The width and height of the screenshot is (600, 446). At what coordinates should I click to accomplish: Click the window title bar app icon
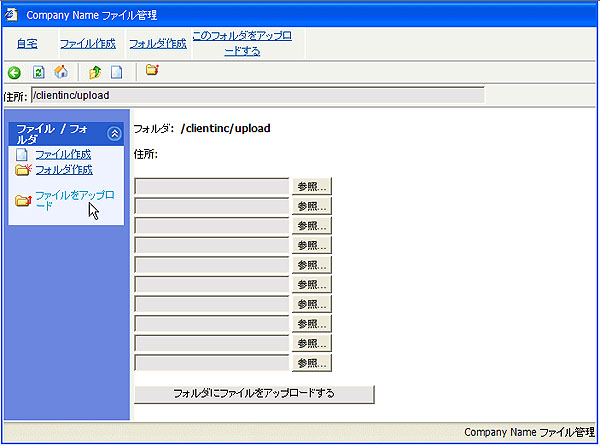(11, 15)
